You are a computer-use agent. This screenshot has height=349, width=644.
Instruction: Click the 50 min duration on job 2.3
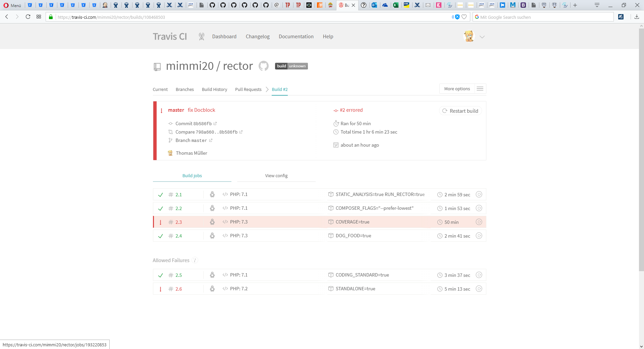[451, 222]
